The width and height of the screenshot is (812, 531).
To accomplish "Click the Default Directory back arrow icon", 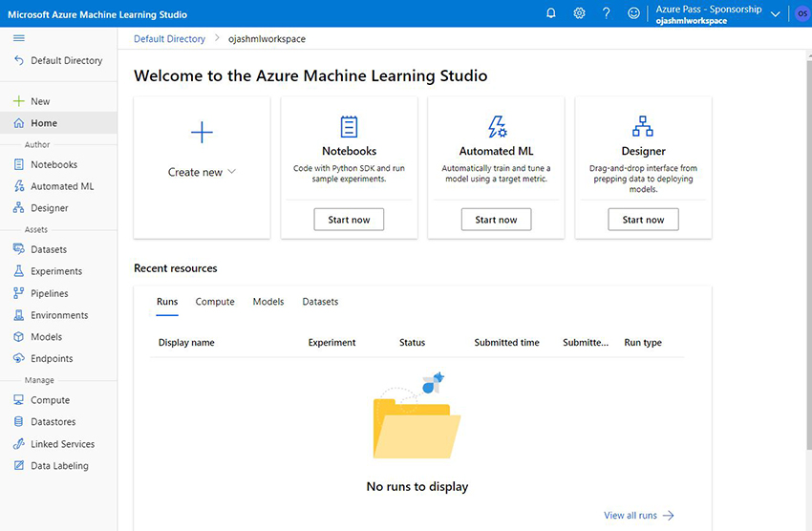I will [x=19, y=60].
